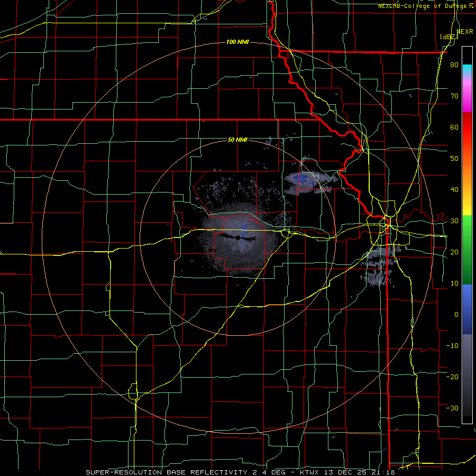476x476 pixels.
Task: Click the -30 dBZ scale value
Action: click(452, 408)
